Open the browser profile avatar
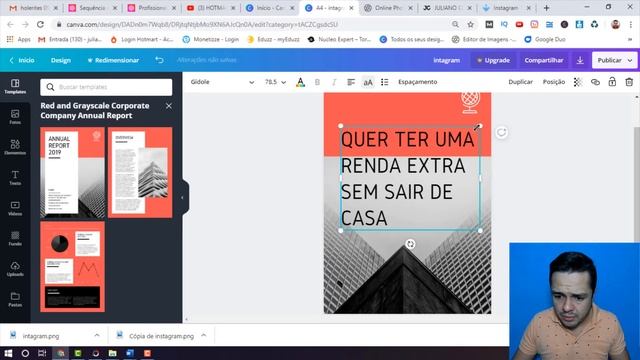The width and height of the screenshot is (640, 360). pyautogui.click(x=616, y=24)
